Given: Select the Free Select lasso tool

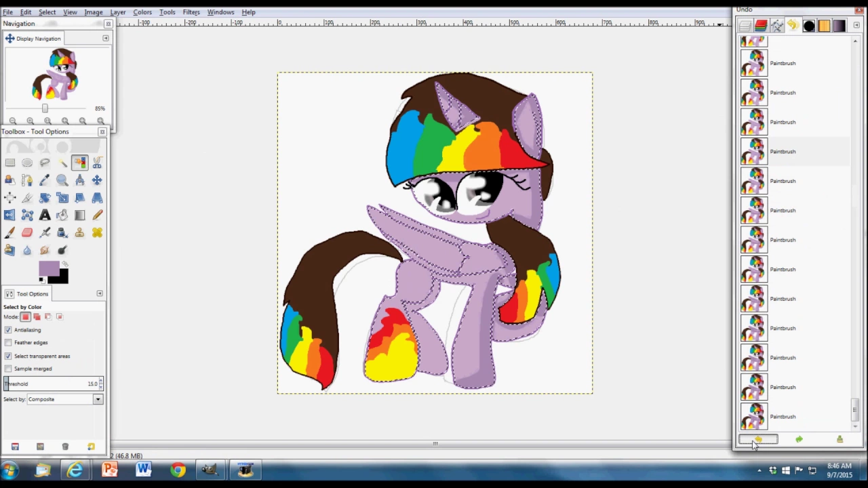Looking at the screenshot, I should click(45, 163).
